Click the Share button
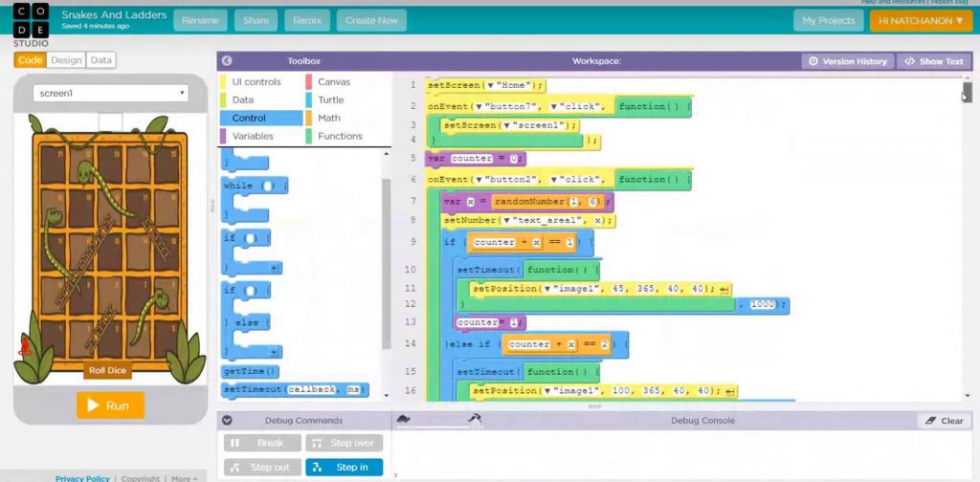Image resolution: width=980 pixels, height=482 pixels. coord(256,21)
